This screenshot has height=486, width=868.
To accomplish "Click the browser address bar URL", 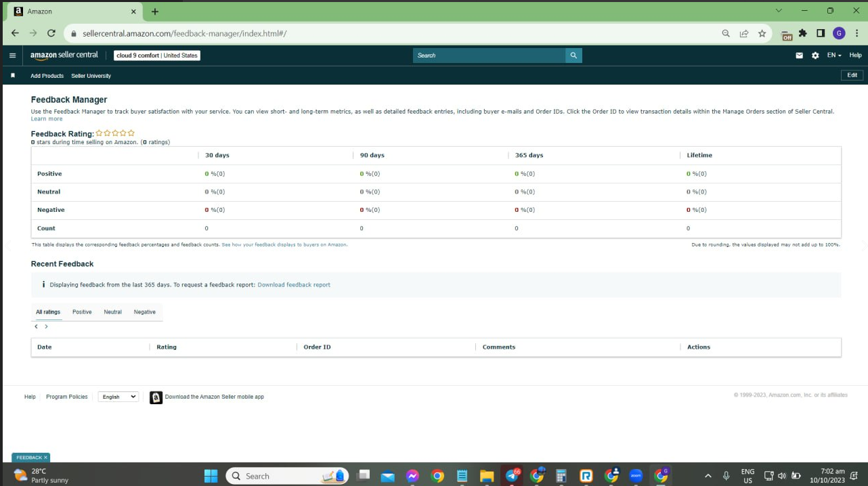I will pyautogui.click(x=184, y=33).
